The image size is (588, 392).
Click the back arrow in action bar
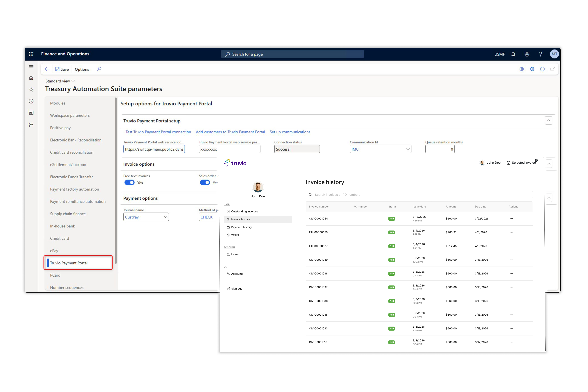click(47, 69)
